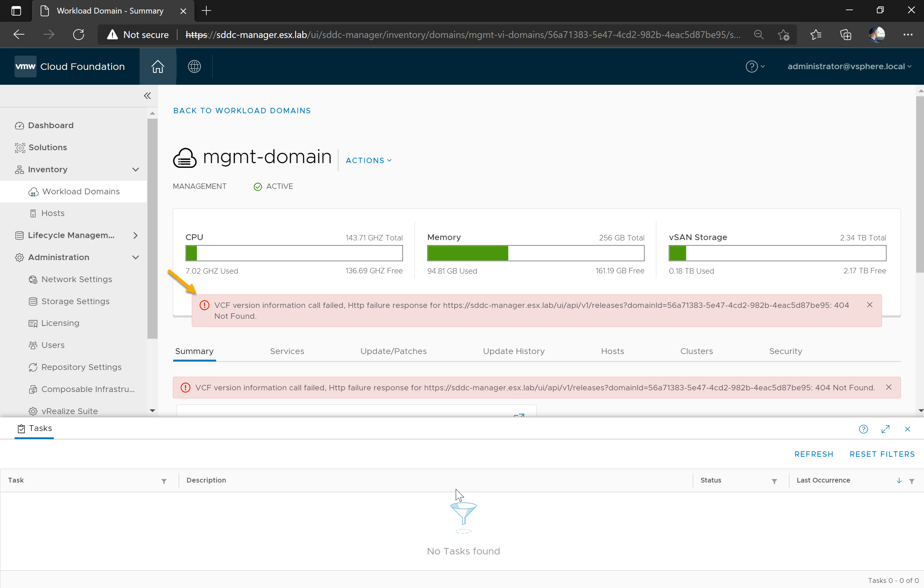Expand the Lifecycle Management section chevron
Screen dimensions: 924x588
pyautogui.click(x=136, y=235)
